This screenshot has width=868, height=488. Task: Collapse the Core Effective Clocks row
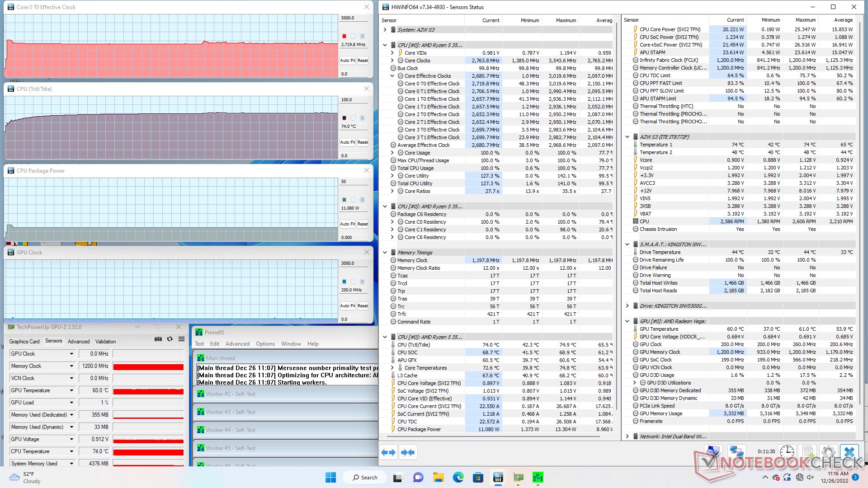pyautogui.click(x=392, y=76)
